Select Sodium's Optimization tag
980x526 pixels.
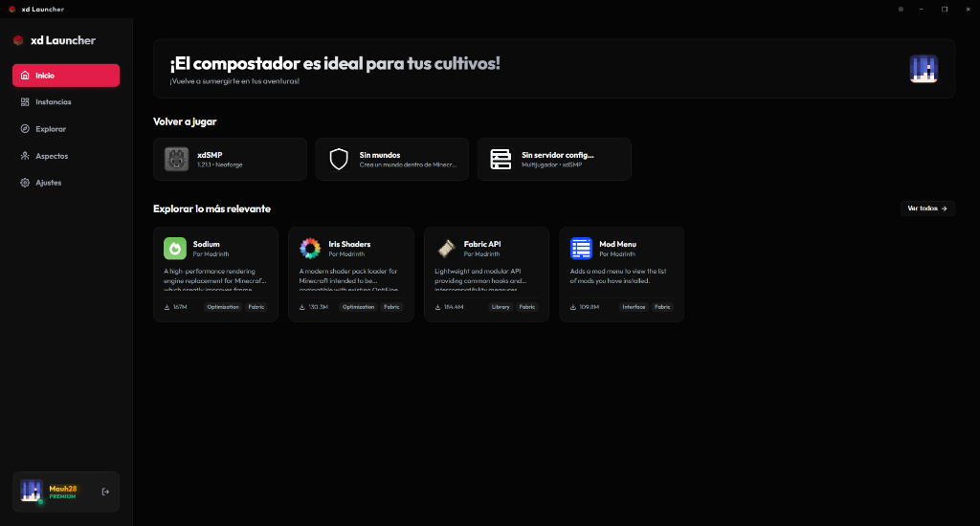[x=223, y=307]
